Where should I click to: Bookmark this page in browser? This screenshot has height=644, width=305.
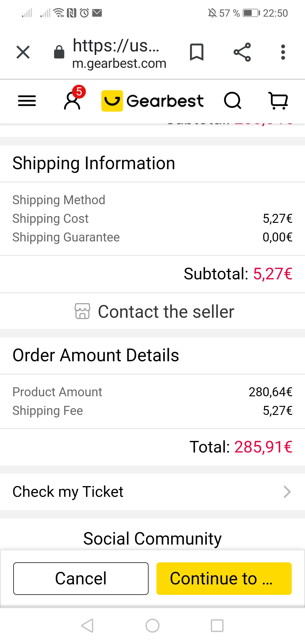pyautogui.click(x=197, y=52)
